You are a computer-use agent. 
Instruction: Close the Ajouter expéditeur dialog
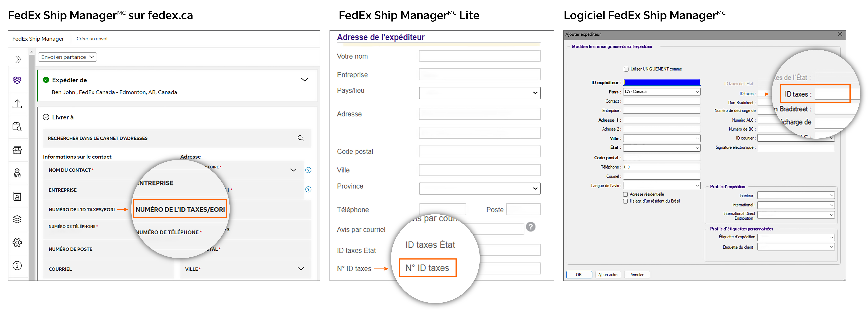click(x=840, y=34)
